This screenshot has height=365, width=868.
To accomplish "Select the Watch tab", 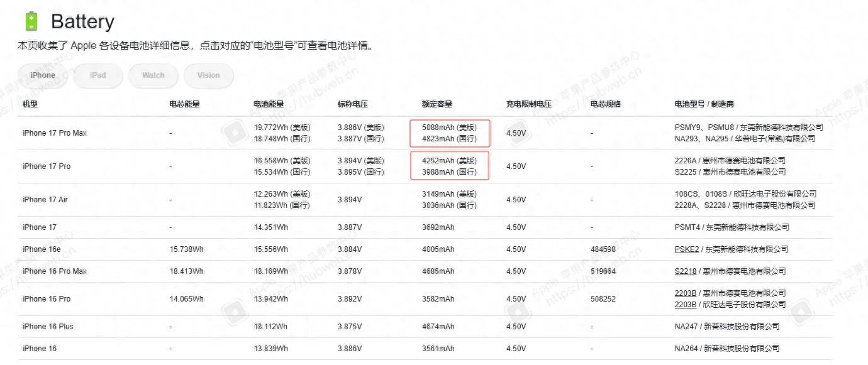I will (153, 75).
